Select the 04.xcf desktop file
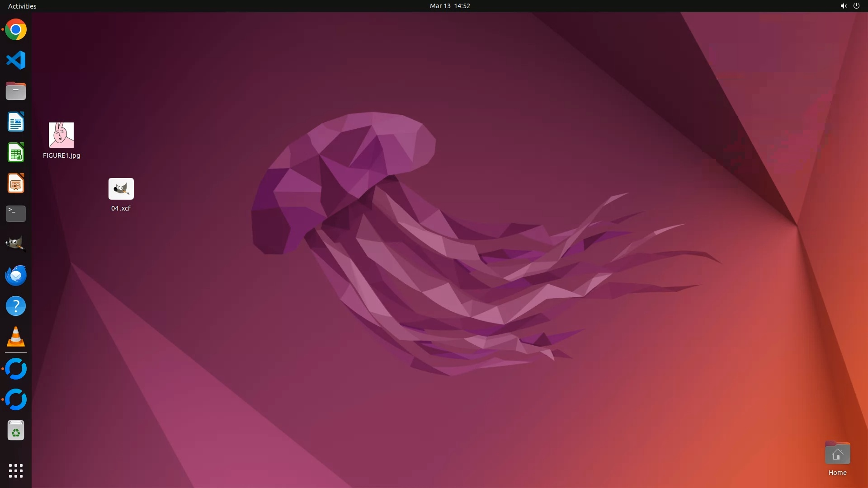The image size is (868, 488). pos(121,189)
